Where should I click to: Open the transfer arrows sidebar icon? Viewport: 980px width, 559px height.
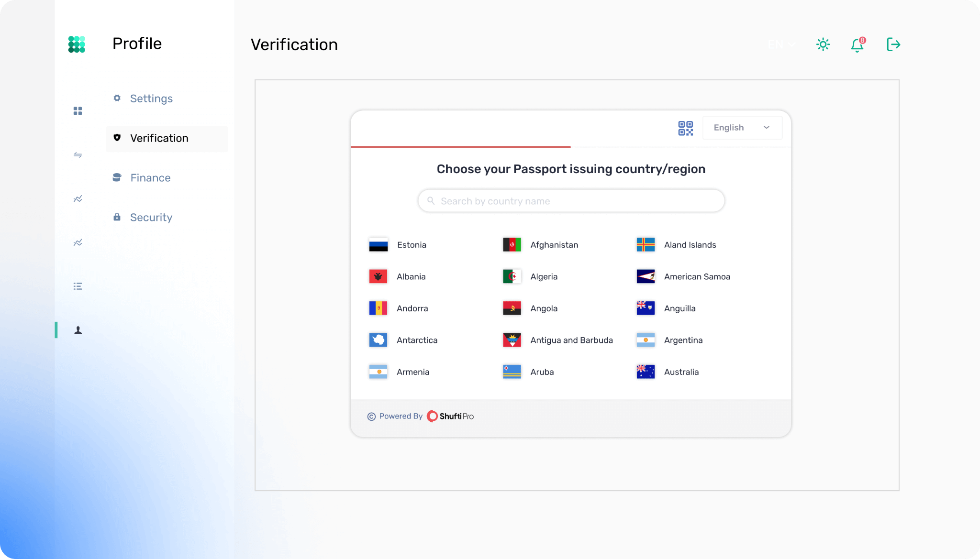[78, 155]
